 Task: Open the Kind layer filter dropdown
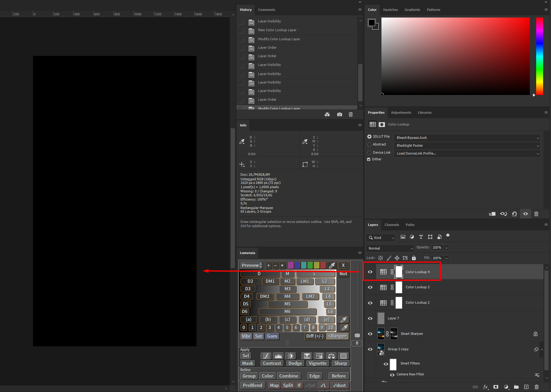(x=381, y=238)
